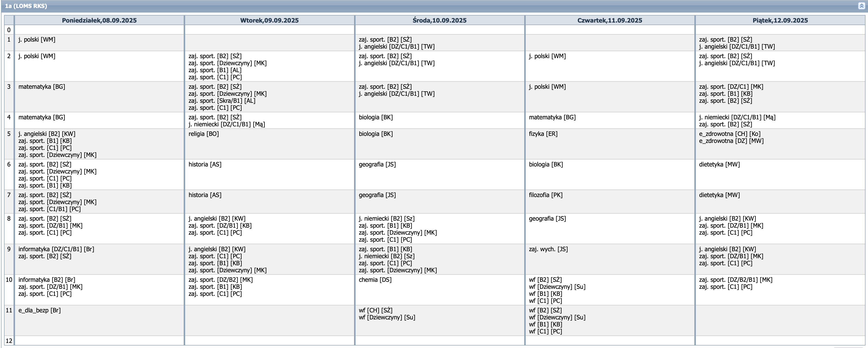Click historia [AS] in Tuesday row 7

[205, 195]
